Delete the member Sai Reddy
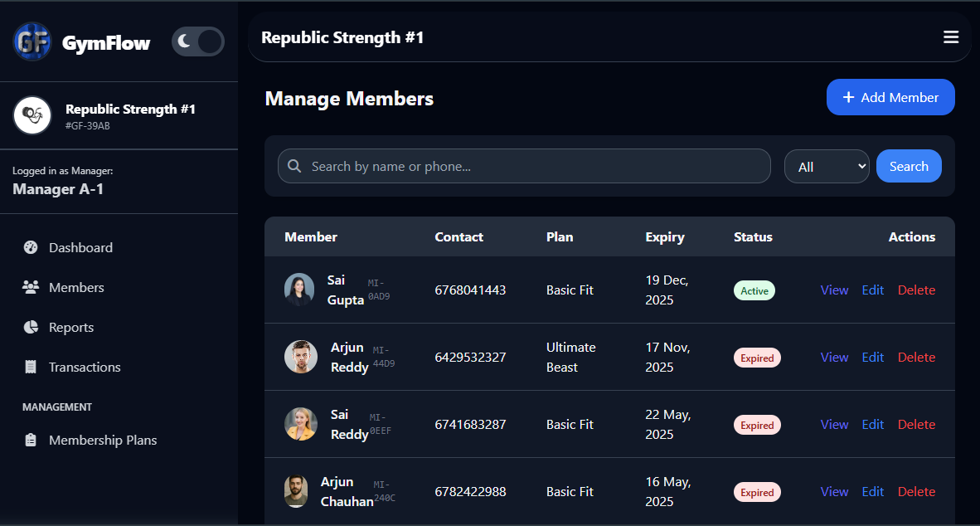980x526 pixels. click(916, 424)
